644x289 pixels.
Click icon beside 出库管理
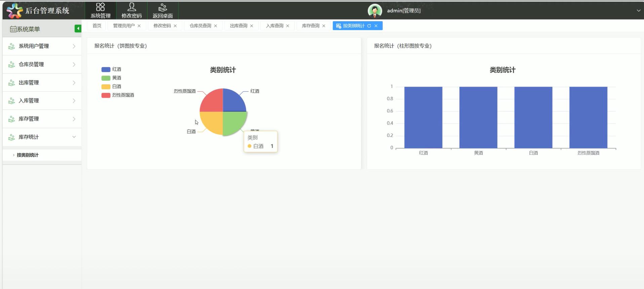[x=11, y=83]
